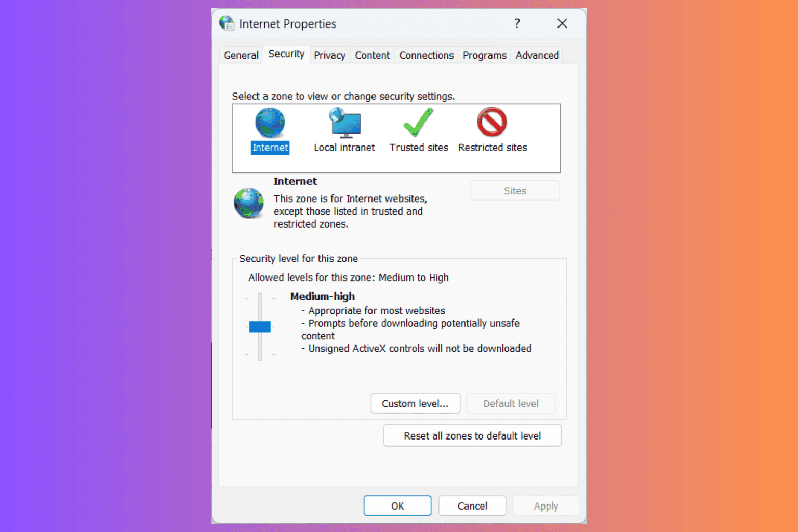The width and height of the screenshot is (798, 532).
Task: Open Custom level settings
Action: 415,404
